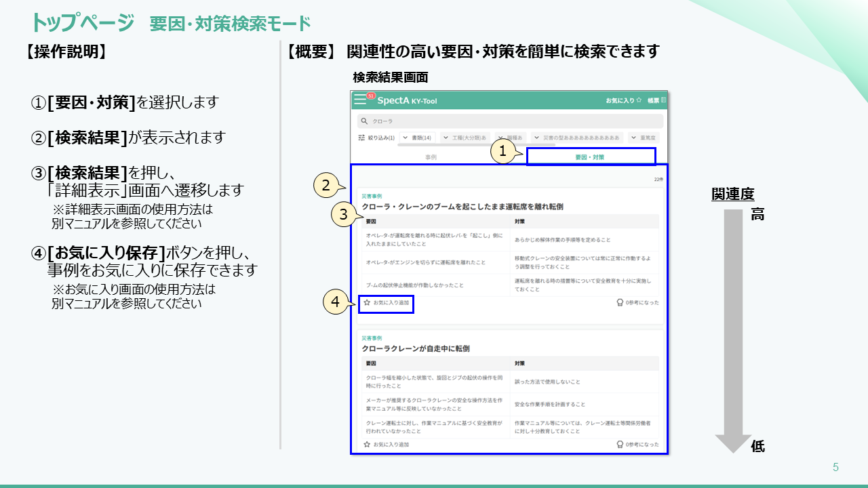Click the magnifier search icon
The image size is (868, 488).
(x=364, y=121)
